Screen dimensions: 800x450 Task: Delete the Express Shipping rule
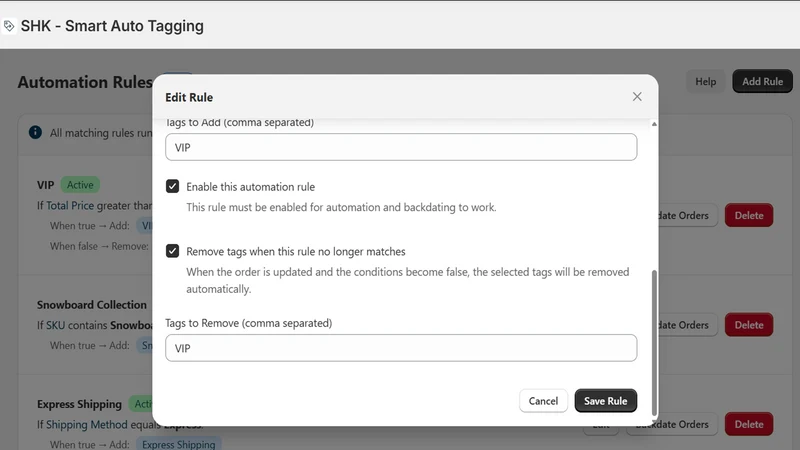coord(749,424)
